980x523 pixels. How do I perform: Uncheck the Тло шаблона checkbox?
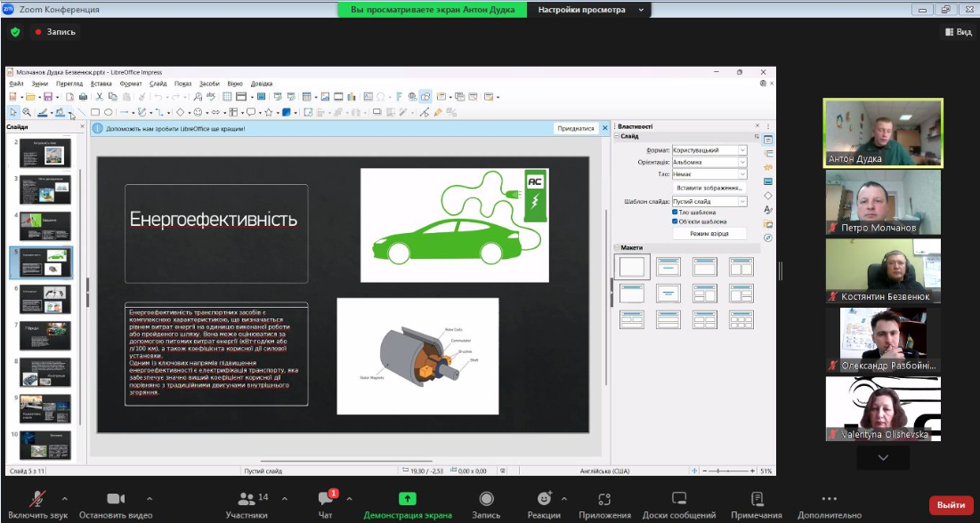(675, 213)
